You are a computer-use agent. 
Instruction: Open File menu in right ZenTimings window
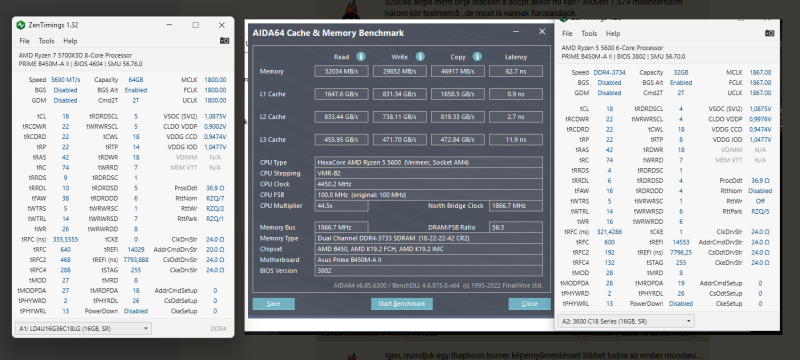point(567,34)
